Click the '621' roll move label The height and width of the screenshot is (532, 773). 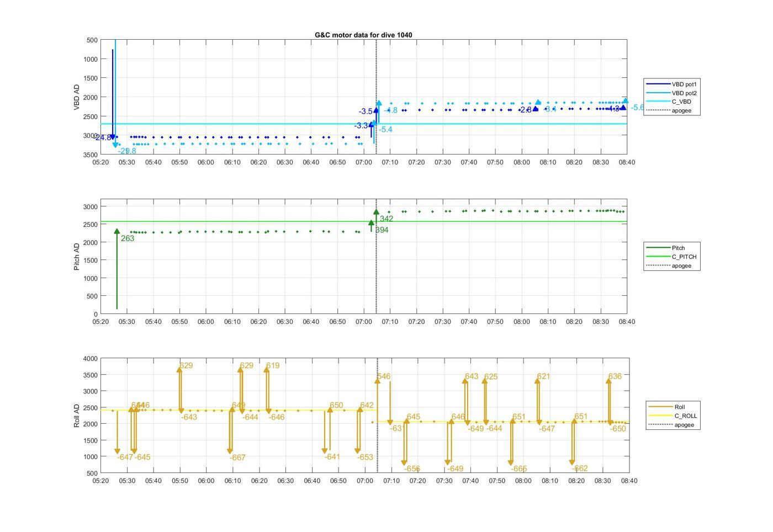coord(543,376)
